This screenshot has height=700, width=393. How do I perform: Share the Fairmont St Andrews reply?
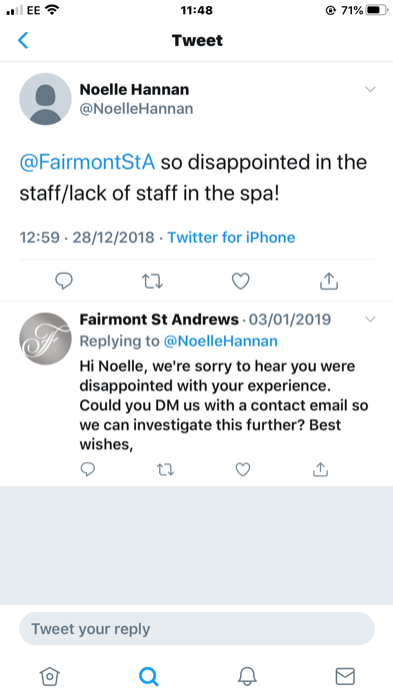(x=320, y=469)
